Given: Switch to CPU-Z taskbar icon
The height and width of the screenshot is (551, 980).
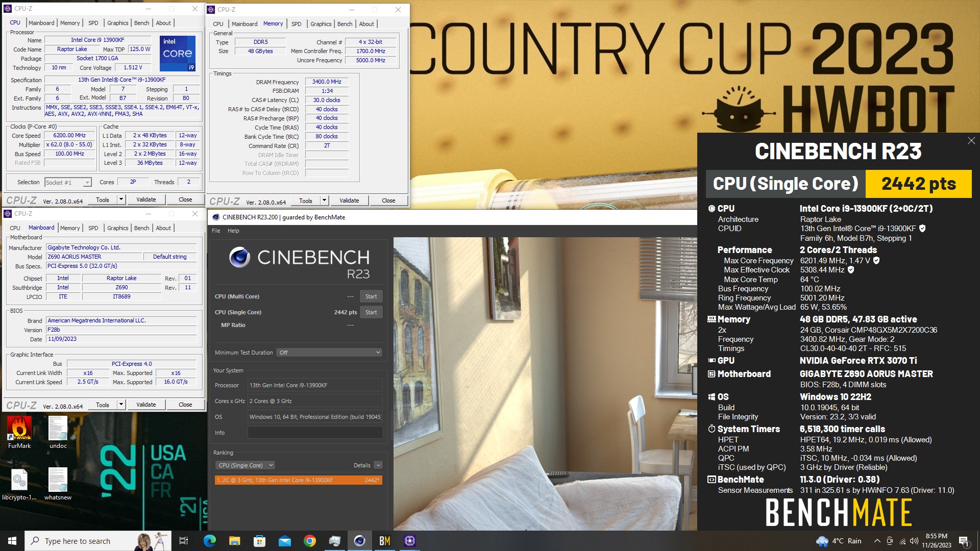Looking at the screenshot, I should (x=410, y=541).
